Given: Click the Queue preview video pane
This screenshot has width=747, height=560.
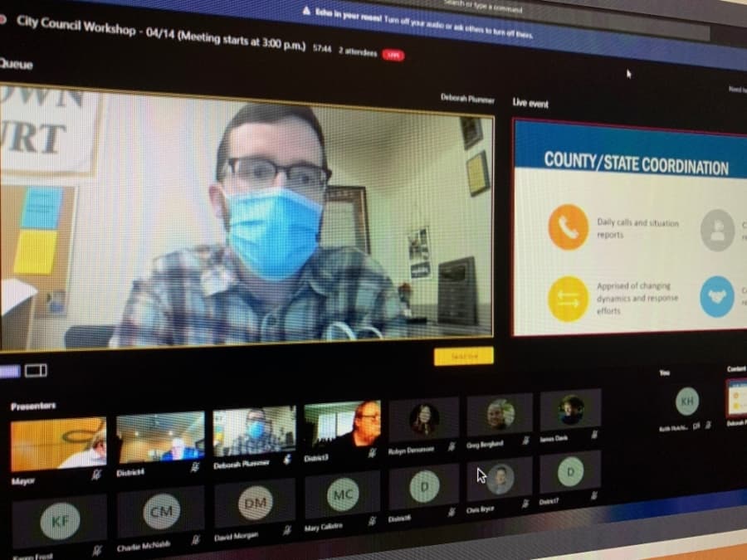Looking at the screenshot, I should pos(247,218).
